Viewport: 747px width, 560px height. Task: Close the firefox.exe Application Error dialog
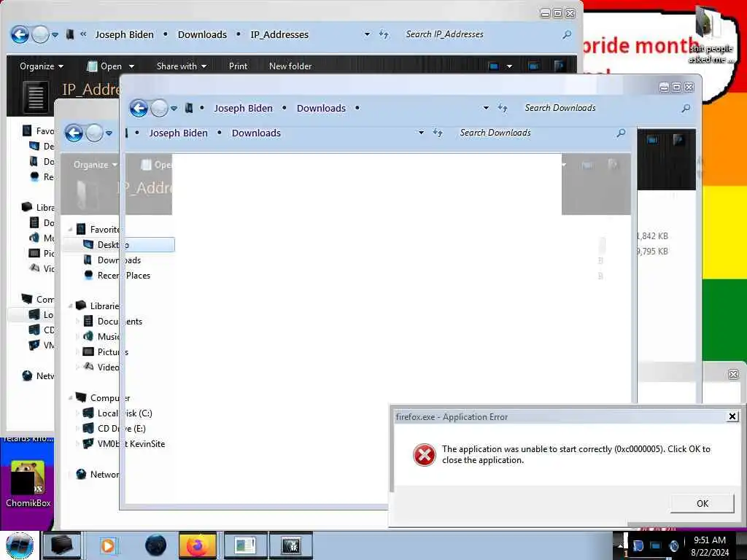coord(732,416)
